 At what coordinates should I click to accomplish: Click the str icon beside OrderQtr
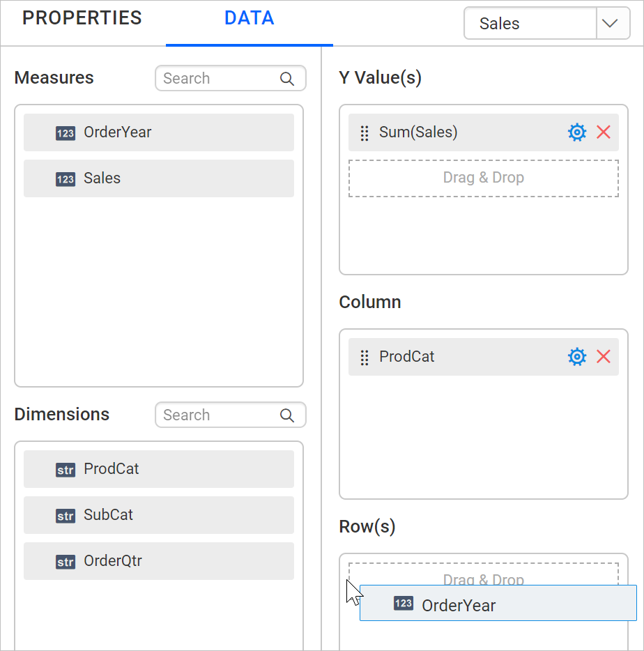pos(65,561)
